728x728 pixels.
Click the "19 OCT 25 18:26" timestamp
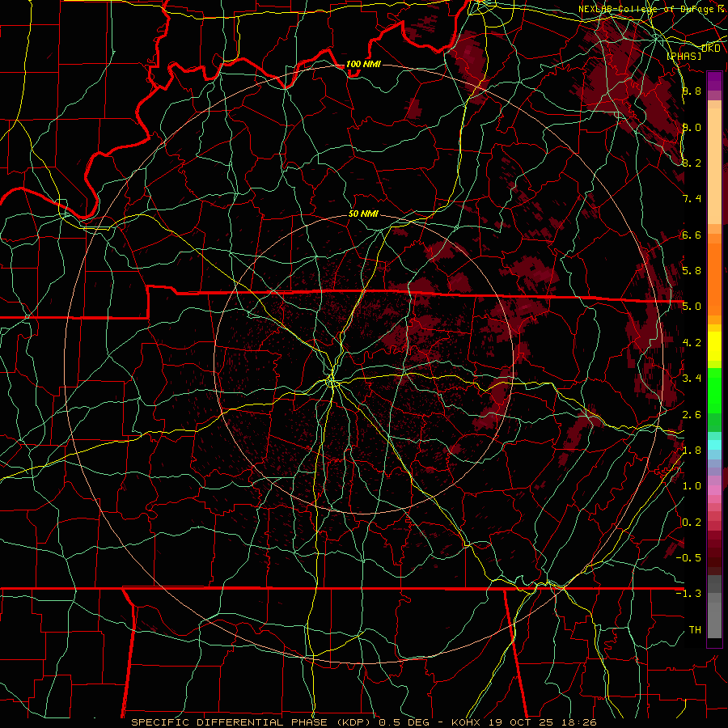click(x=542, y=722)
